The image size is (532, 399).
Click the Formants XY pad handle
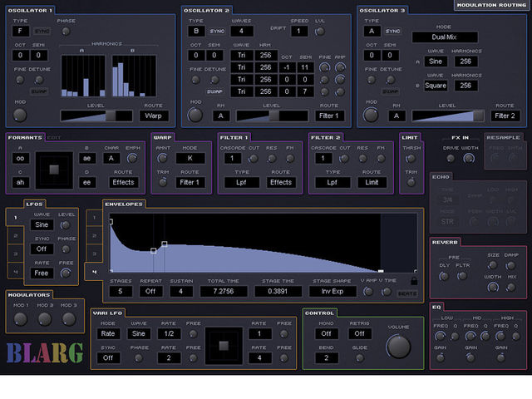pos(54,170)
